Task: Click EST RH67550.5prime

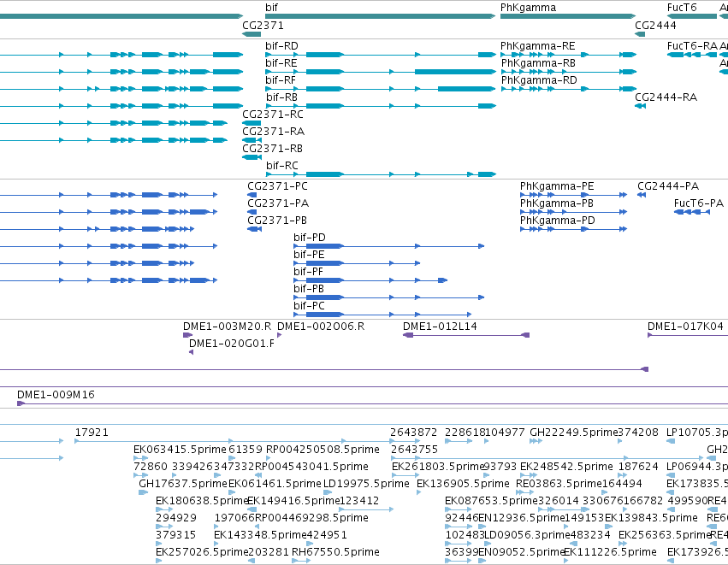Action: [x=301, y=561]
